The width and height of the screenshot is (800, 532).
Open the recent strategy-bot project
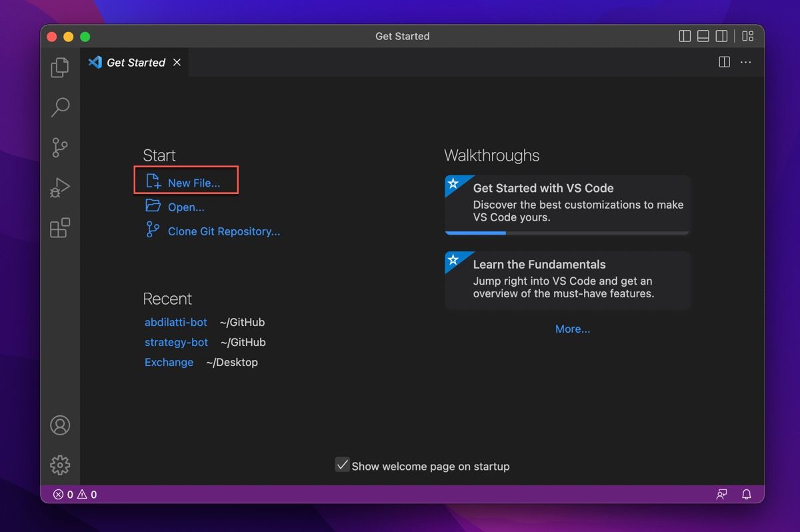click(176, 342)
